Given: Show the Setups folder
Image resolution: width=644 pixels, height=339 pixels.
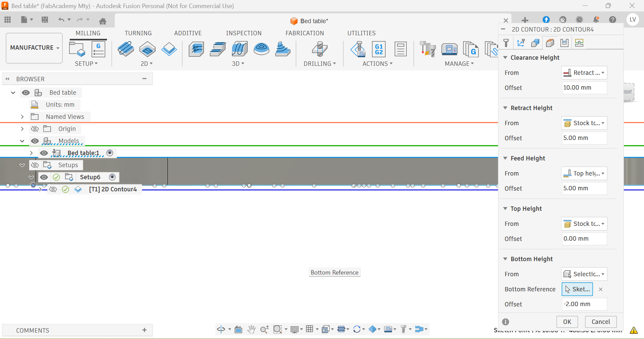Looking at the screenshot, I should click(35, 165).
